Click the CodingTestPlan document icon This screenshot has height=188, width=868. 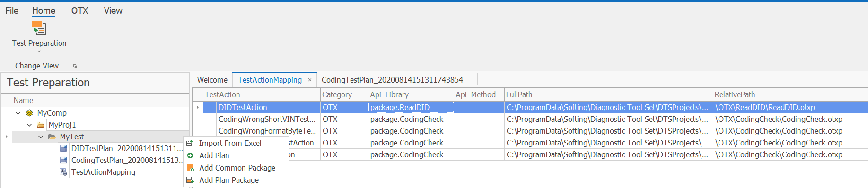coord(63,160)
